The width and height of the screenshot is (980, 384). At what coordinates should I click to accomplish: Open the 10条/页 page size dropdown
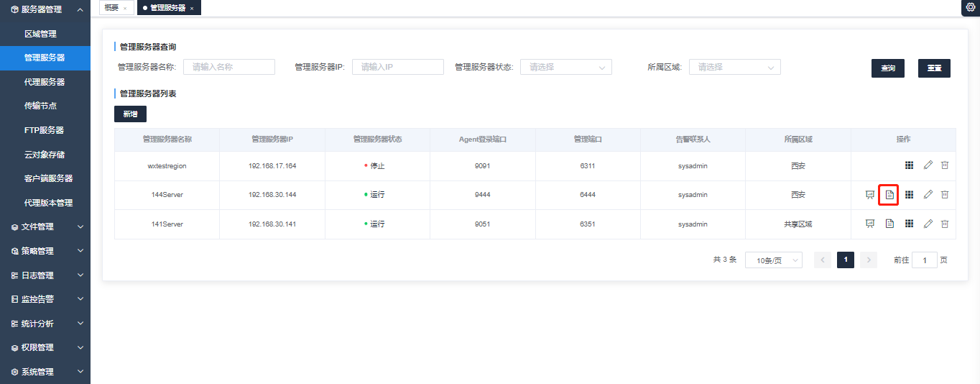tap(773, 260)
